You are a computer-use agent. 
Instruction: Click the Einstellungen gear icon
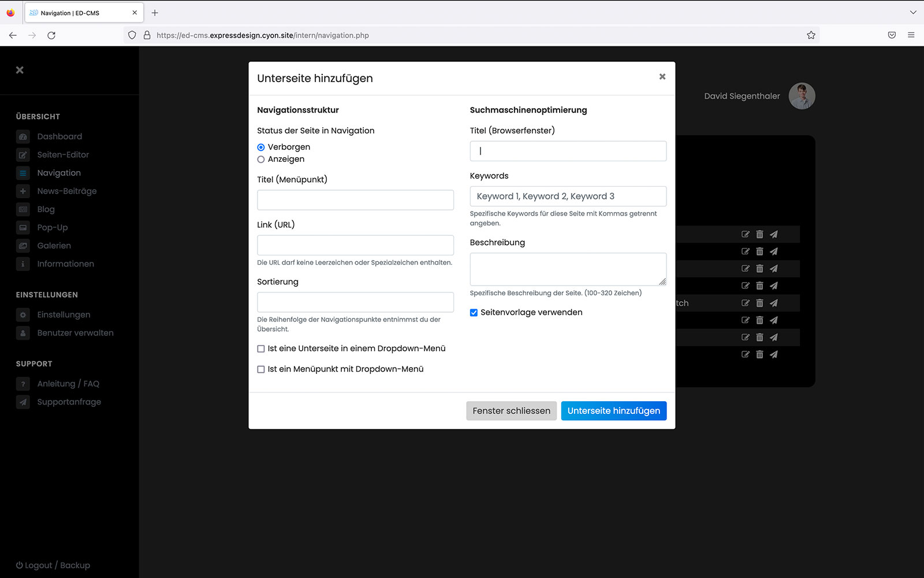pyautogui.click(x=23, y=315)
